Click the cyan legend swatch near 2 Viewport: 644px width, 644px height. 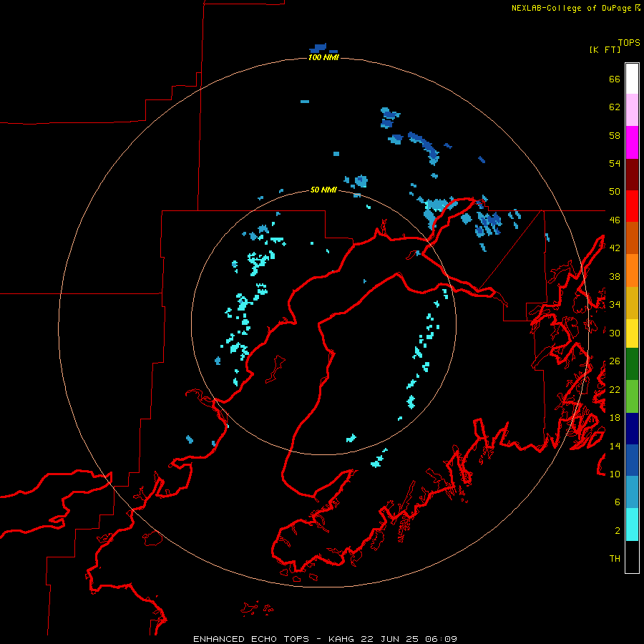[x=632, y=525]
